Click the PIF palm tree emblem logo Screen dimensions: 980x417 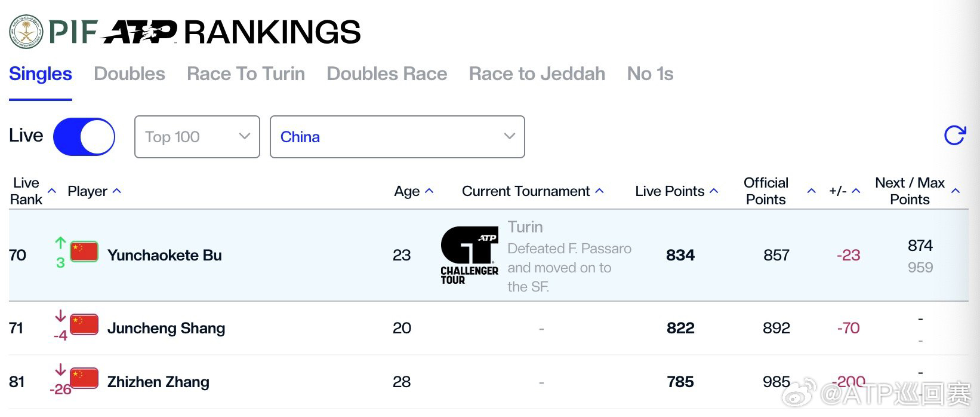pos(27,32)
